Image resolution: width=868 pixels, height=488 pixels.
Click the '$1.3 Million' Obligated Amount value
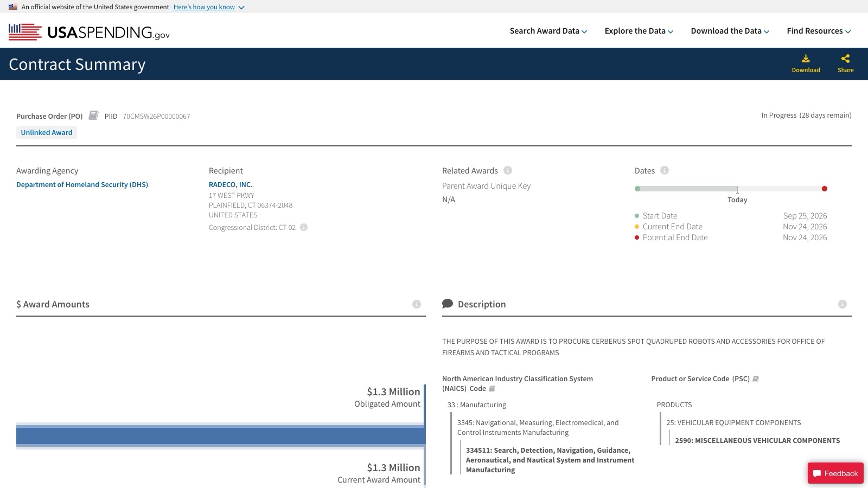tap(393, 391)
